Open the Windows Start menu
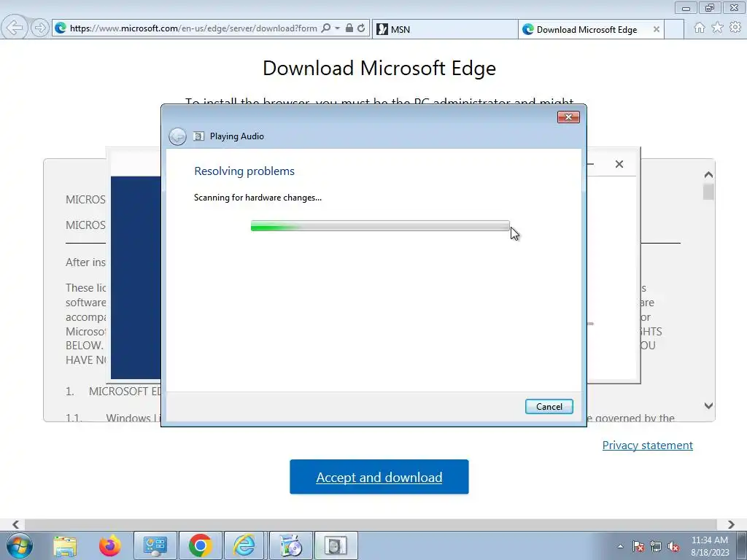Viewport: 747px width, 560px height. click(20, 545)
